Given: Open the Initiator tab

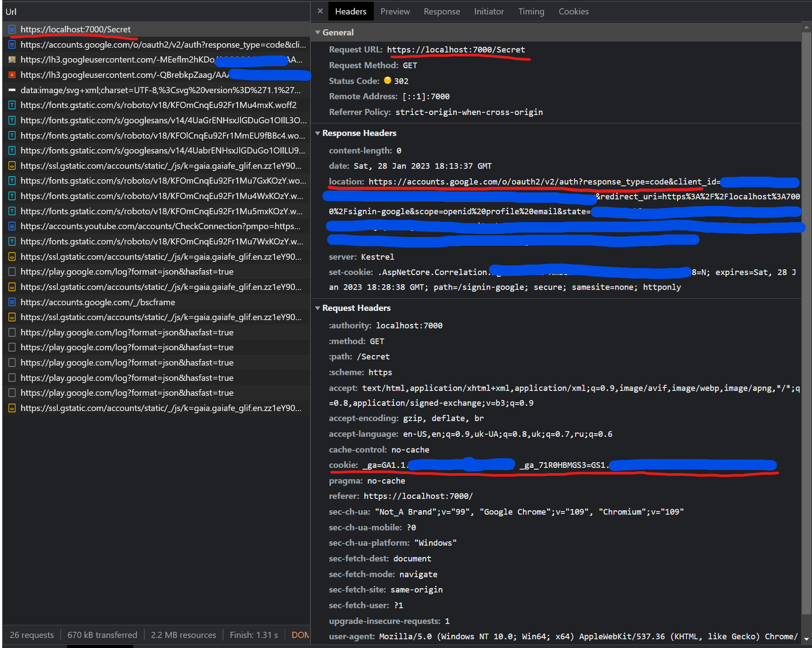Looking at the screenshot, I should (x=489, y=11).
